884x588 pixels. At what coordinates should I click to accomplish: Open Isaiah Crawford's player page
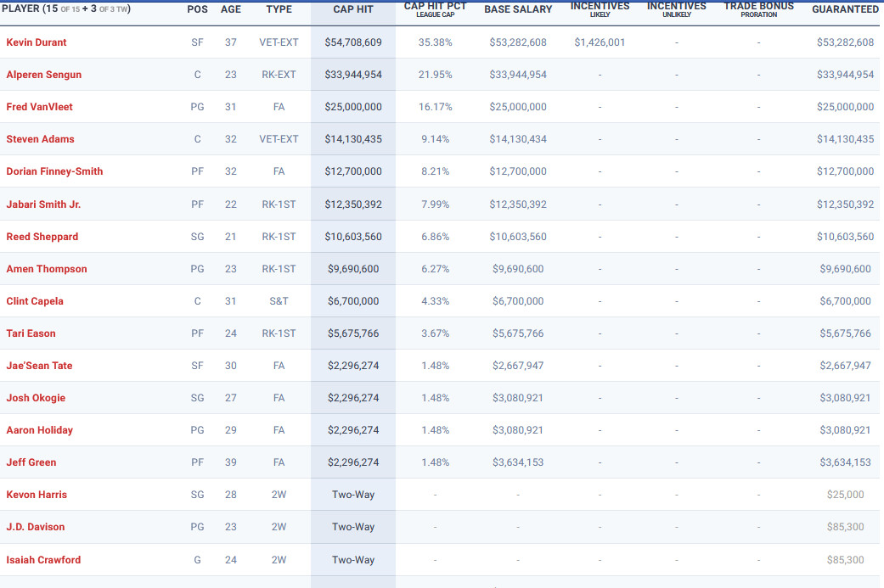point(43,560)
